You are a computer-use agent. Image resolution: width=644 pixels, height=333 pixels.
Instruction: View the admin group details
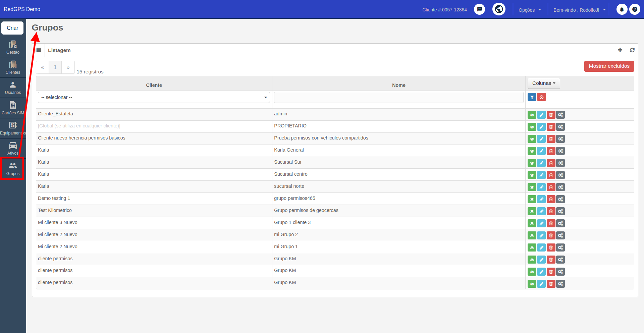(x=532, y=115)
